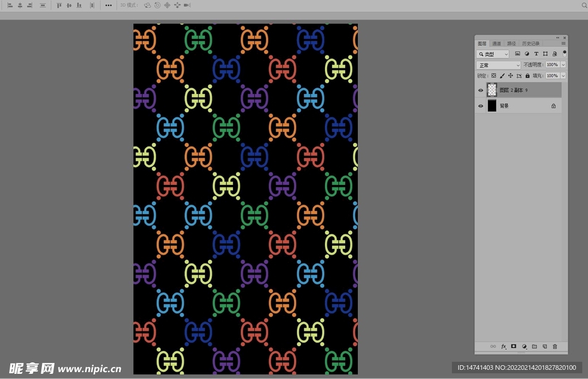The width and height of the screenshot is (588, 379).
Task: Align bottom edges in options bar
Action: pos(79,5)
